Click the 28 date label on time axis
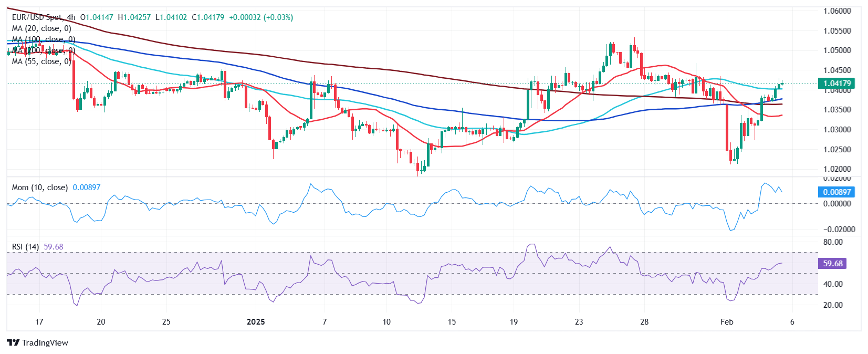Image resolution: width=868 pixels, height=354 pixels. [x=644, y=321]
